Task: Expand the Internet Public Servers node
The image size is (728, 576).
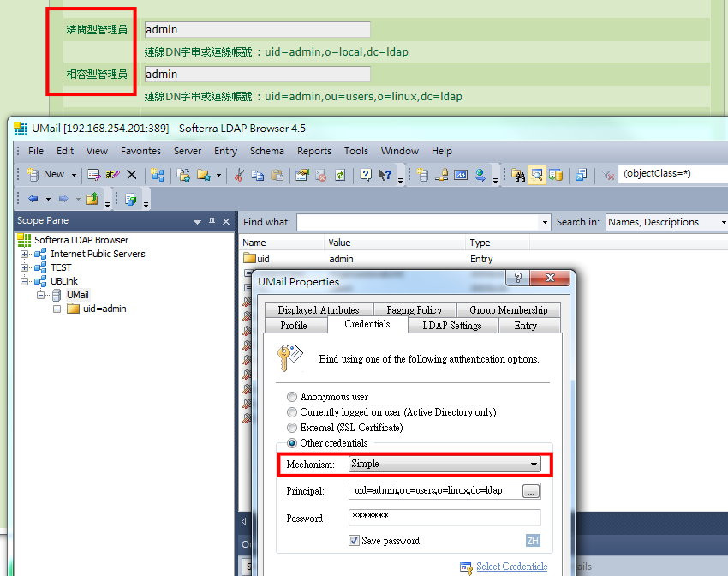Action: [x=24, y=254]
